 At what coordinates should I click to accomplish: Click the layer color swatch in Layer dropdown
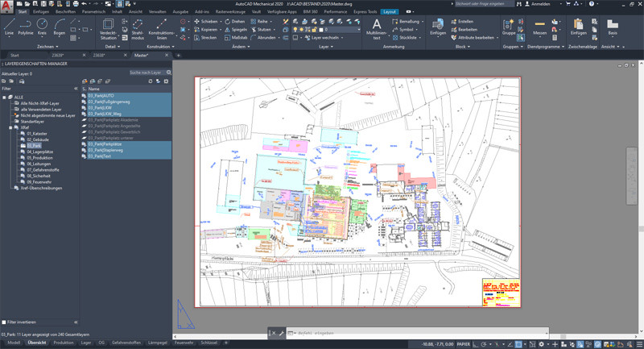coord(321,30)
